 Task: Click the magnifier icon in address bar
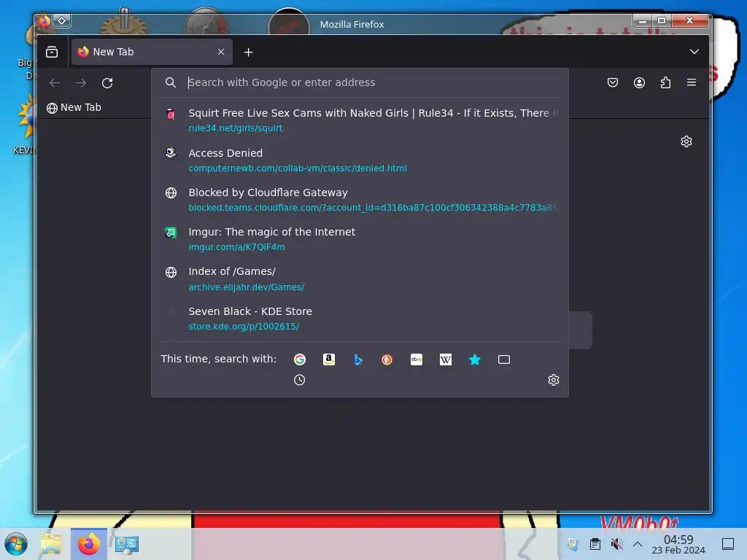171,82
